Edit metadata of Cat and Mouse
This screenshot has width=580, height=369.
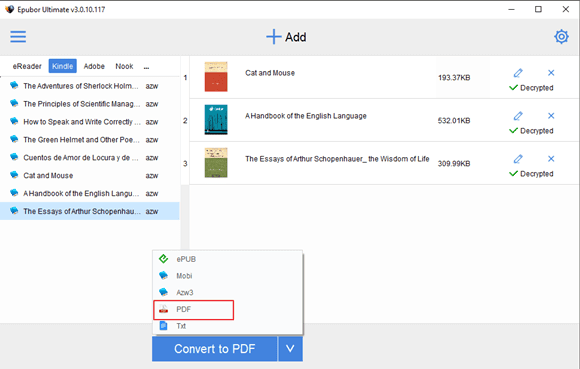coord(518,73)
